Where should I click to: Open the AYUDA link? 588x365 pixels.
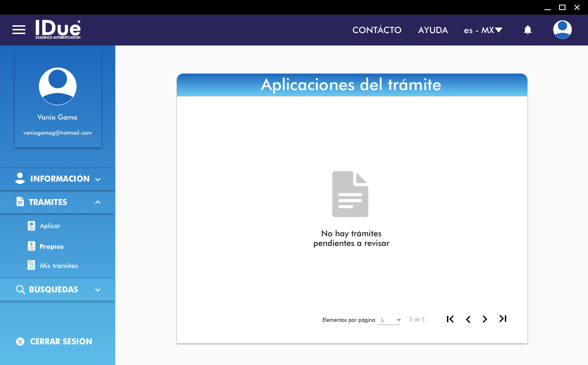coord(433,30)
